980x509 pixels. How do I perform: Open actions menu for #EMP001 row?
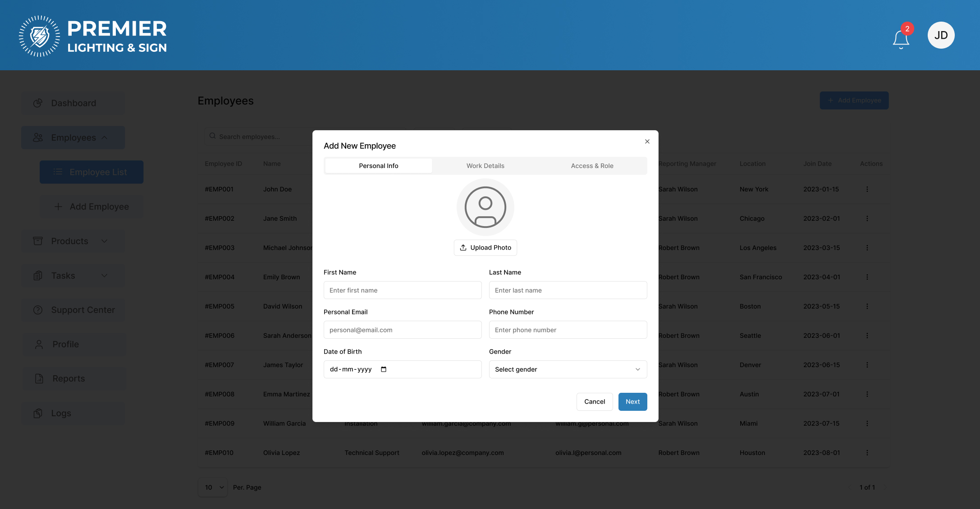click(867, 189)
